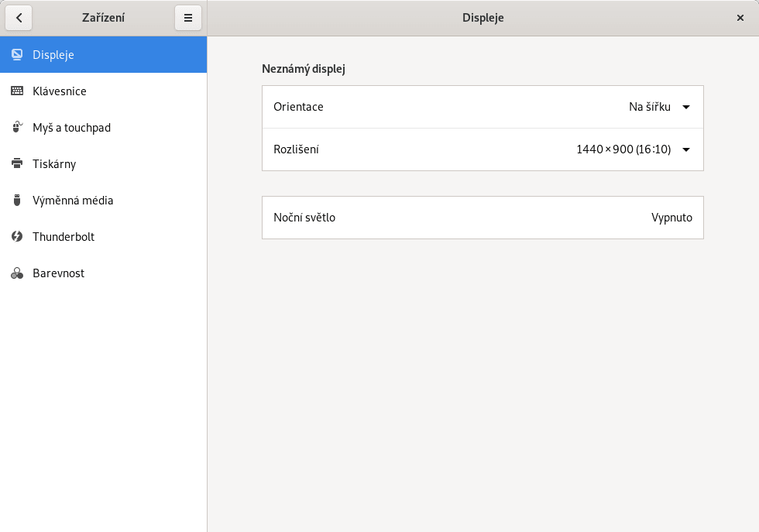Switch to the Tiskárny panel
Image resolution: width=759 pixels, height=532 pixels.
54,164
